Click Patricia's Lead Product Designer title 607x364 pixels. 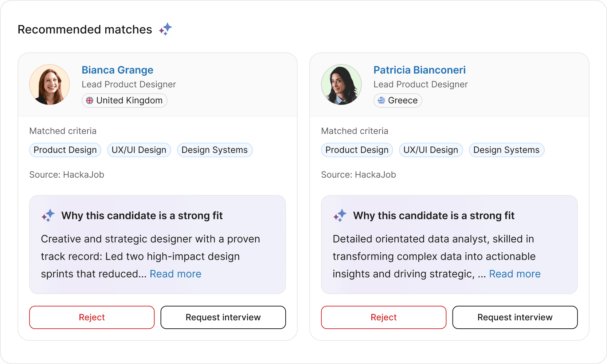tap(421, 84)
